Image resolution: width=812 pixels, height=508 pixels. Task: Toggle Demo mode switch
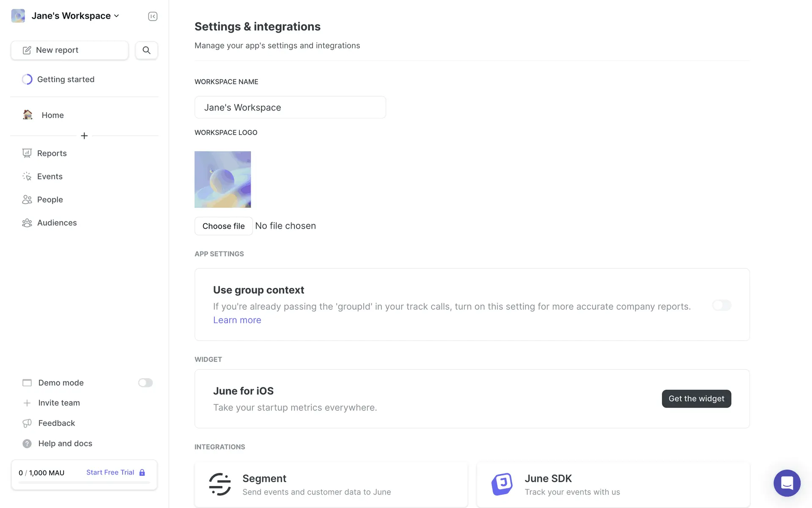coord(145,383)
